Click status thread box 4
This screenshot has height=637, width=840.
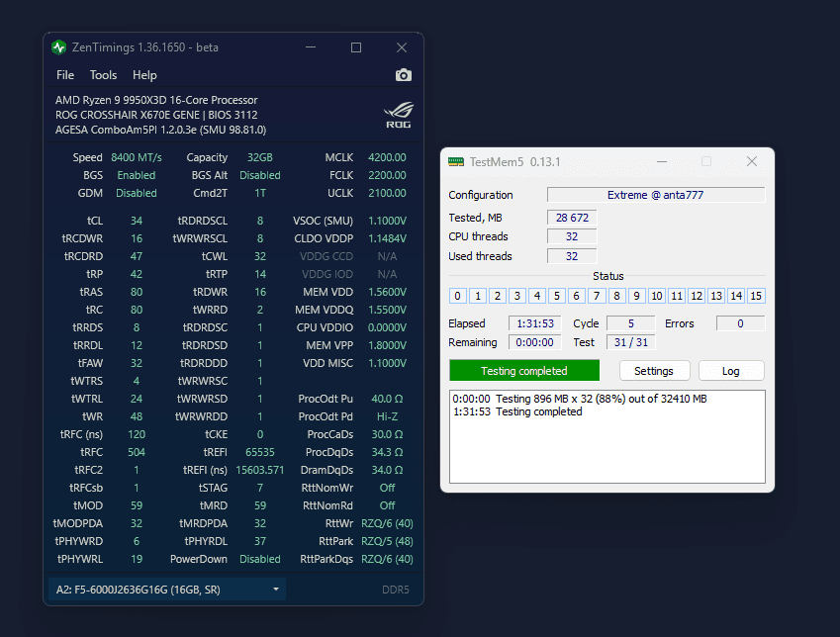(x=537, y=296)
